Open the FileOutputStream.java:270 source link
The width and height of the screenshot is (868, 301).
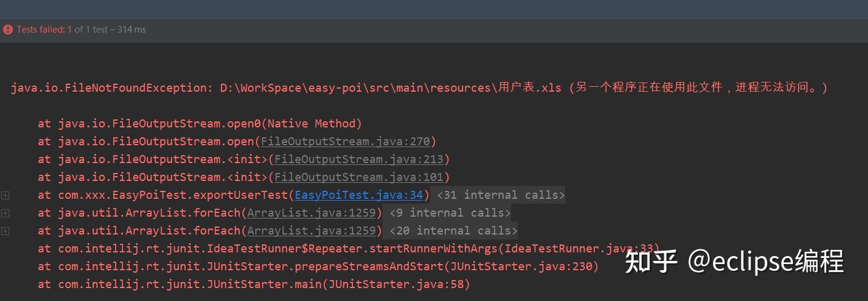pos(345,142)
